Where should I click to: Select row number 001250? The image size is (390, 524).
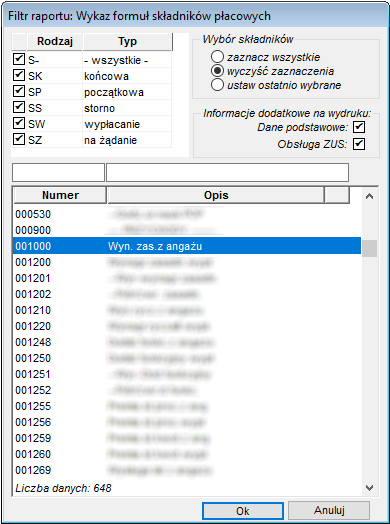pyautogui.click(x=187, y=359)
